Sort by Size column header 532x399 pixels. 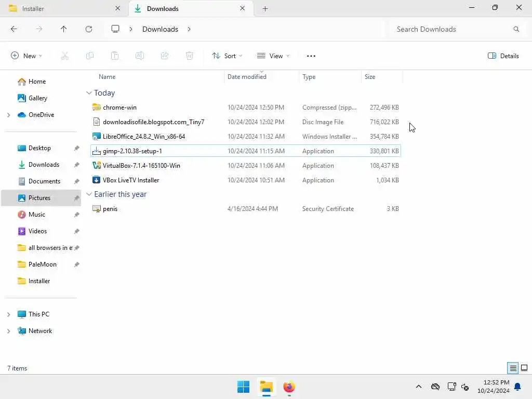370,77
